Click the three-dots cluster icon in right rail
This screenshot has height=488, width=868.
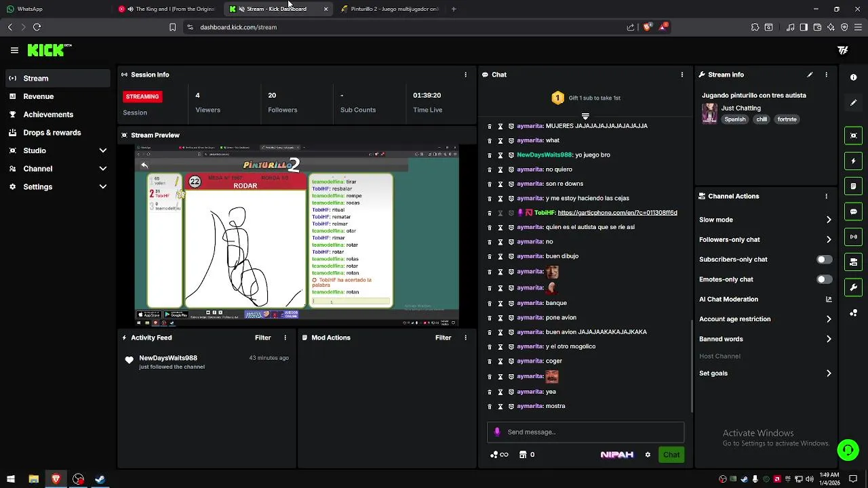coord(854,312)
